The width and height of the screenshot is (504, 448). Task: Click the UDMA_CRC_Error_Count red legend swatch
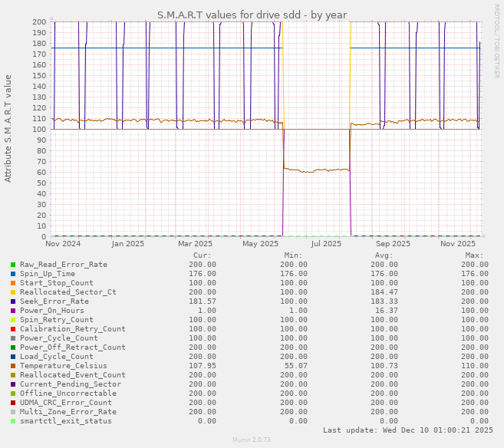click(13, 403)
